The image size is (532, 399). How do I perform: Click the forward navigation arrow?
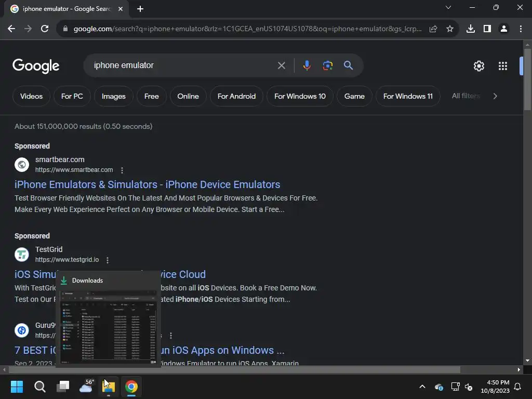(28, 29)
